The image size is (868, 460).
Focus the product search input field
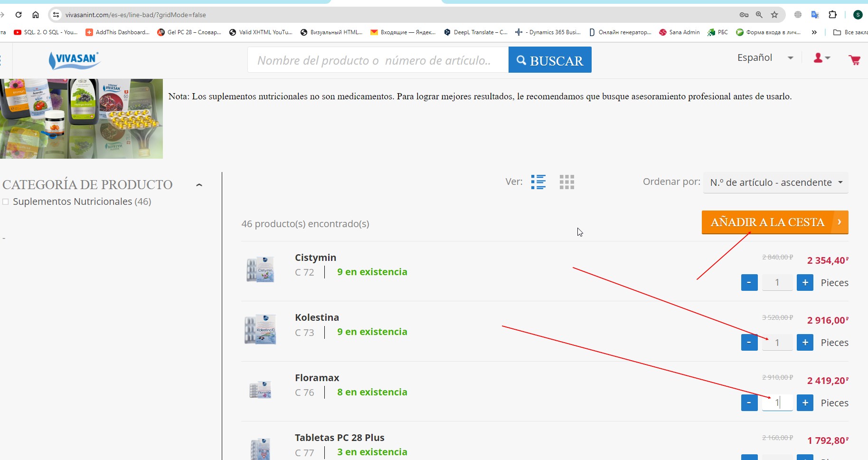tap(378, 60)
